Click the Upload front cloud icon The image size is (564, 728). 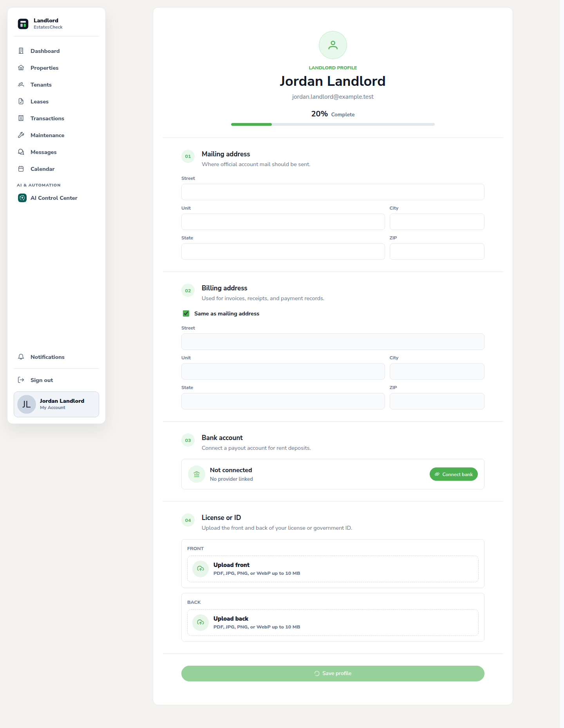point(201,569)
